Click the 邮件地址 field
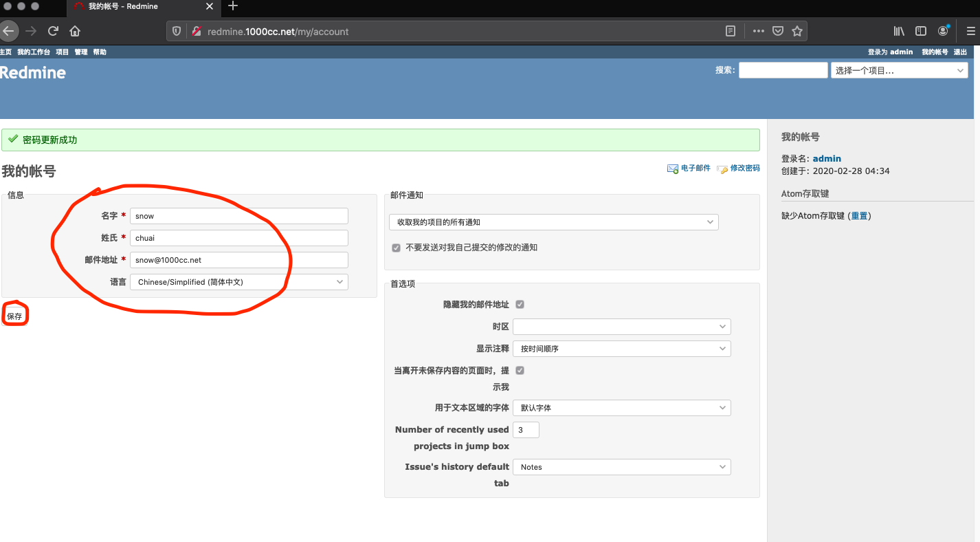Screen dimensions: 980x542 tap(239, 260)
